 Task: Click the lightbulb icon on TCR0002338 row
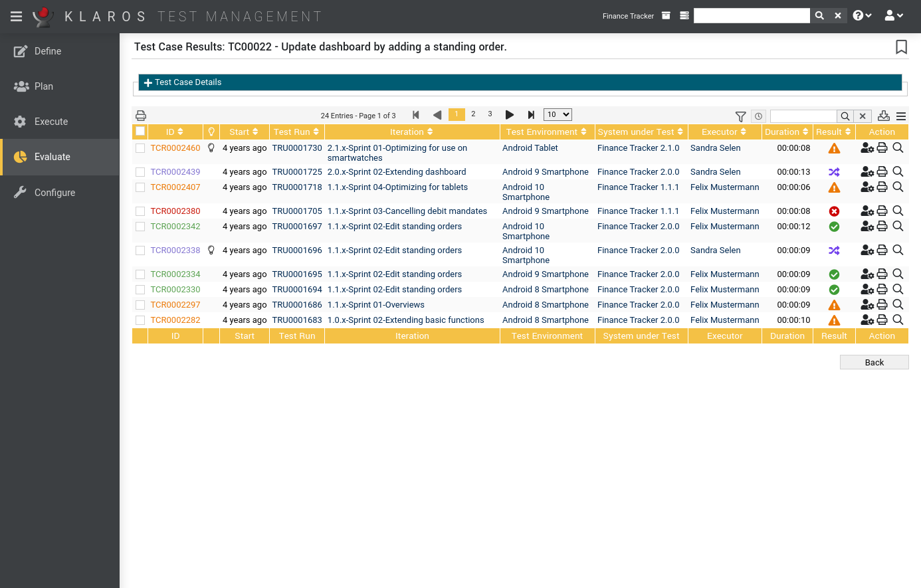(x=211, y=250)
